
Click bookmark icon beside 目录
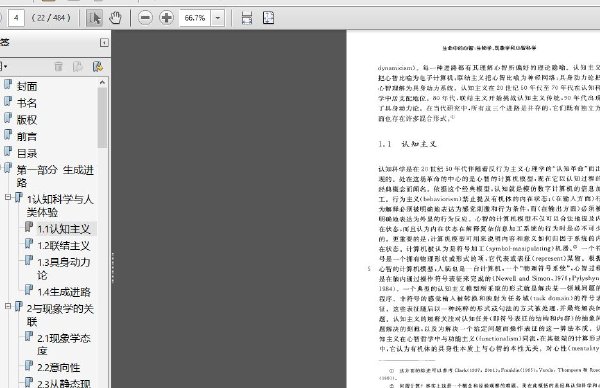coord(8,152)
